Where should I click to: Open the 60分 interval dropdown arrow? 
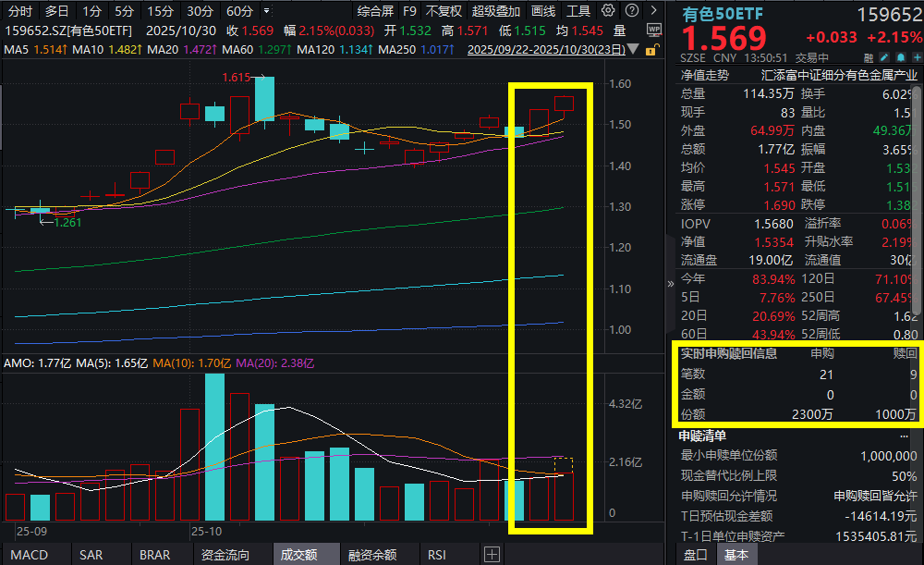coord(266,11)
